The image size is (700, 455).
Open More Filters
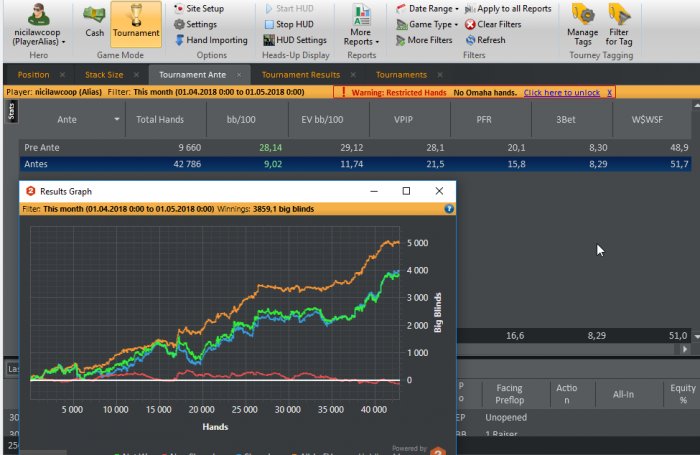(x=424, y=40)
